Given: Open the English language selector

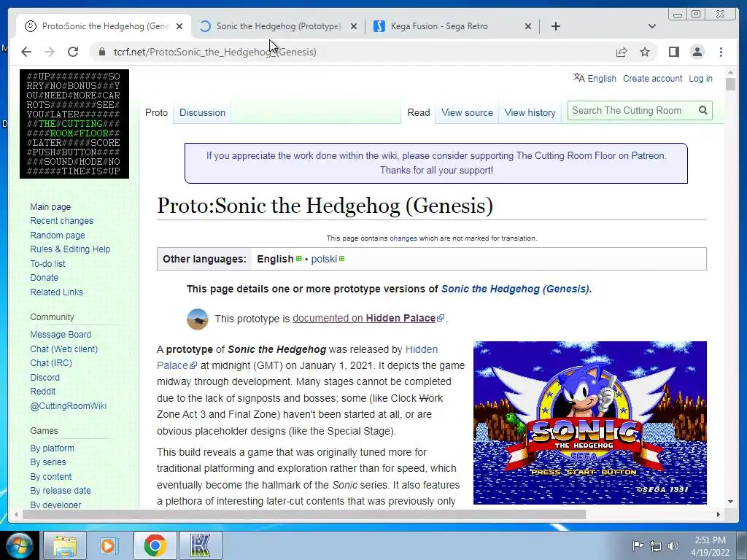Looking at the screenshot, I should tap(595, 78).
